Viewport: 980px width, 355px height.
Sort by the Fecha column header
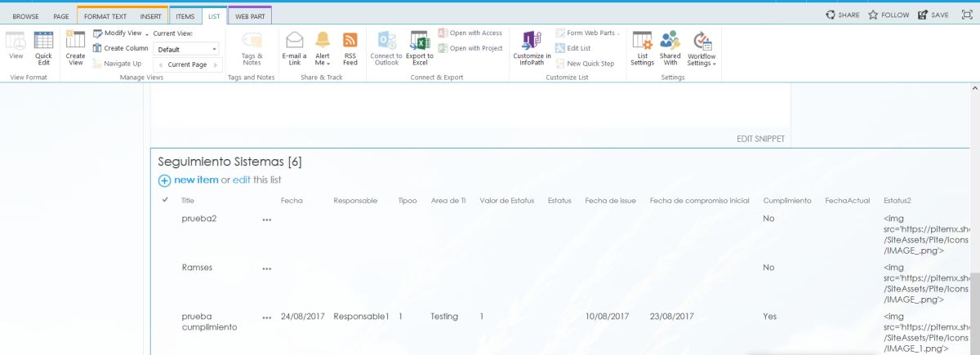(x=292, y=200)
